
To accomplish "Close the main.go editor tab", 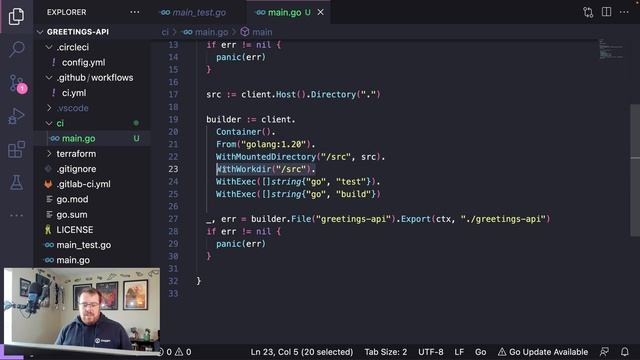I will point(321,12).
